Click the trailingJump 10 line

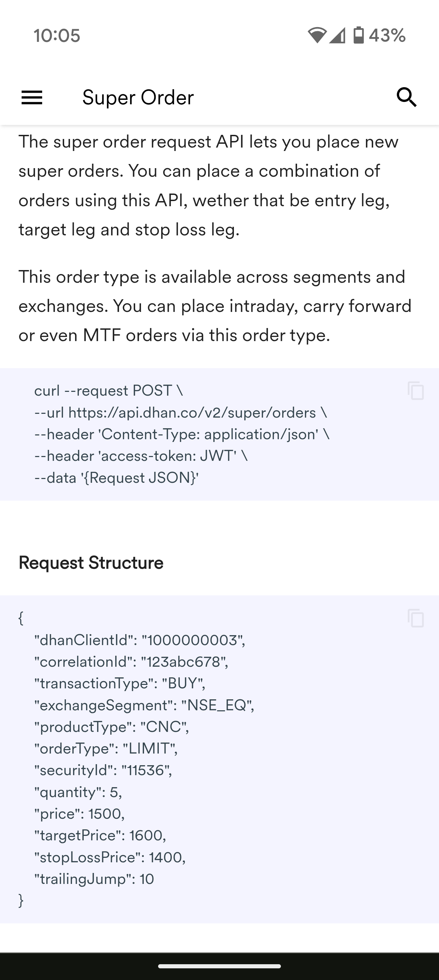(x=94, y=879)
